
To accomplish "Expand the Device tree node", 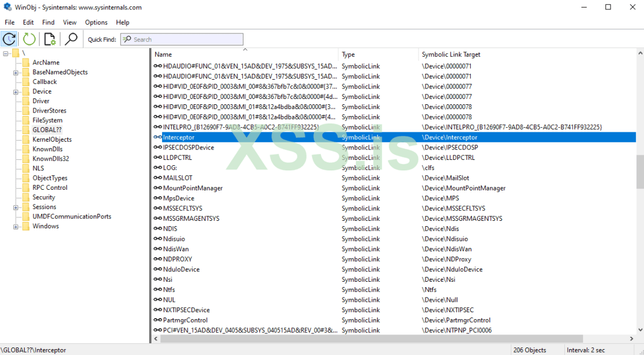I will (x=16, y=92).
